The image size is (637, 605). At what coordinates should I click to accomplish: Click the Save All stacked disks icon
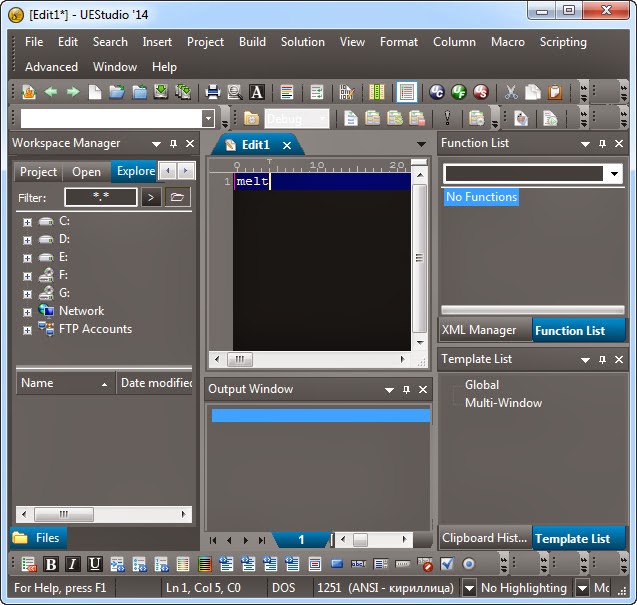183,92
